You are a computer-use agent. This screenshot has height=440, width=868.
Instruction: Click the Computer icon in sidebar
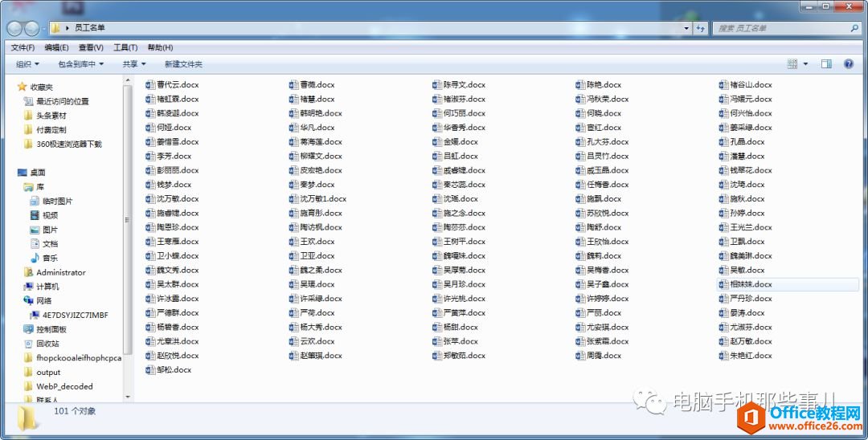coord(28,287)
